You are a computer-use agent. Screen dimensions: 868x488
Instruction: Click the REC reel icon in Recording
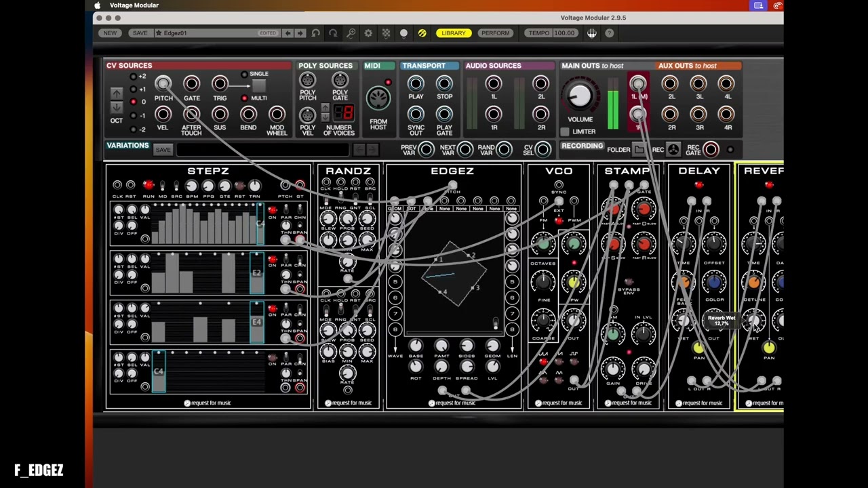point(673,150)
